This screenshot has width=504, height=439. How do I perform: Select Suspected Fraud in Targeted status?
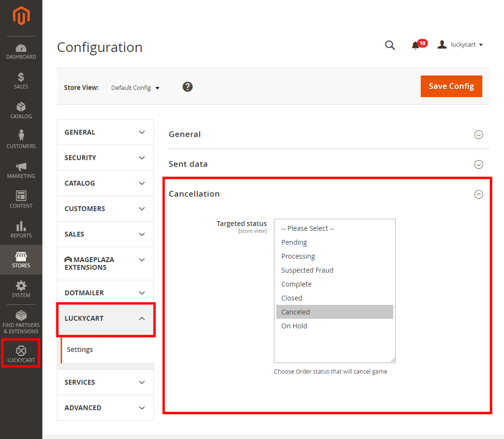(x=307, y=270)
